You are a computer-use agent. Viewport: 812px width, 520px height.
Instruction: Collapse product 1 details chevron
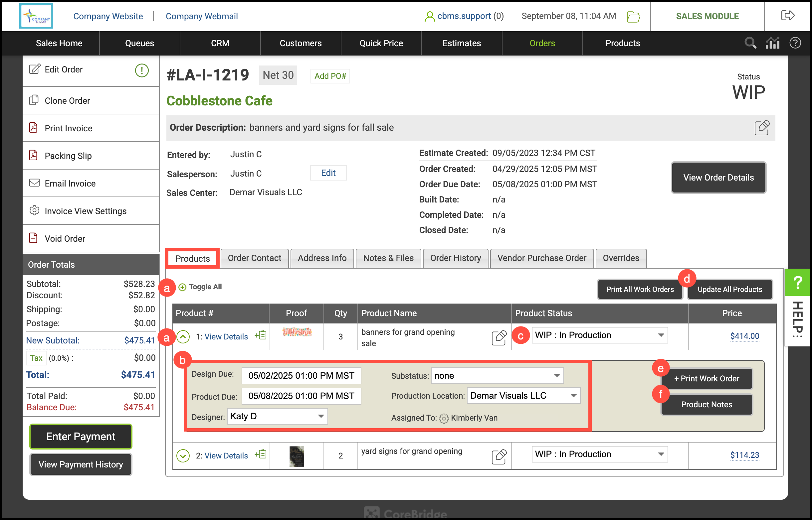(x=183, y=337)
